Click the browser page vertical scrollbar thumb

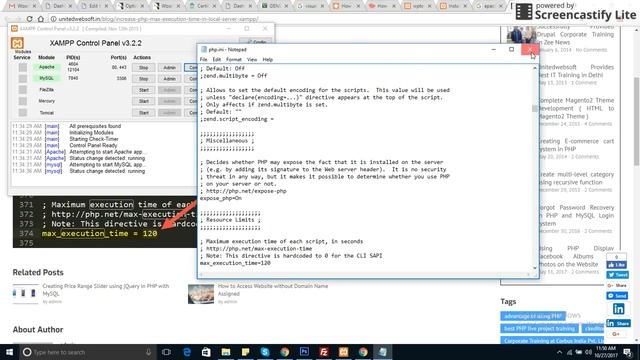click(x=637, y=121)
